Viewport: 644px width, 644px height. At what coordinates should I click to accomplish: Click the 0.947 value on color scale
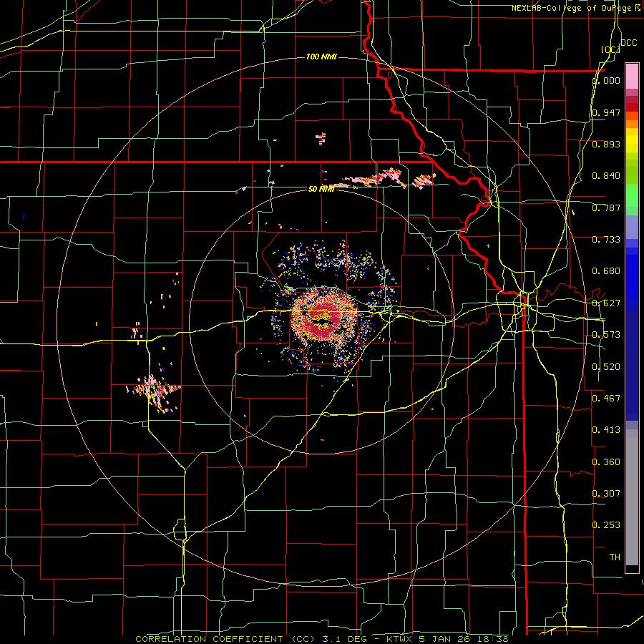[606, 112]
